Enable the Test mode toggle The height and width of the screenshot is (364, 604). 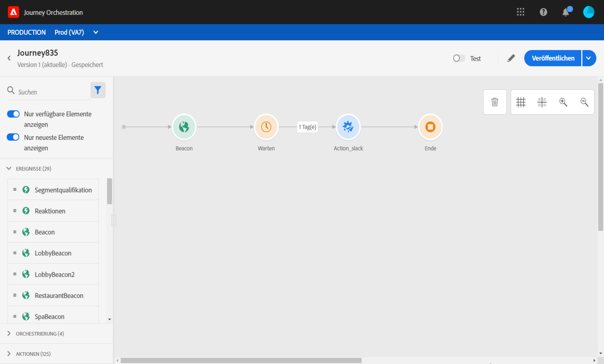tap(459, 58)
